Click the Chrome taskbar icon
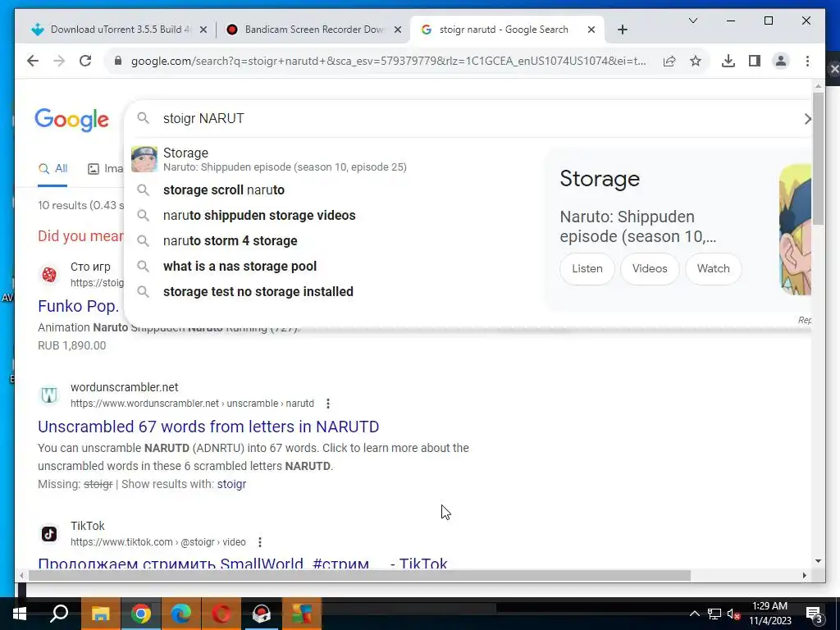Viewport: 840px width, 630px height. click(141, 614)
